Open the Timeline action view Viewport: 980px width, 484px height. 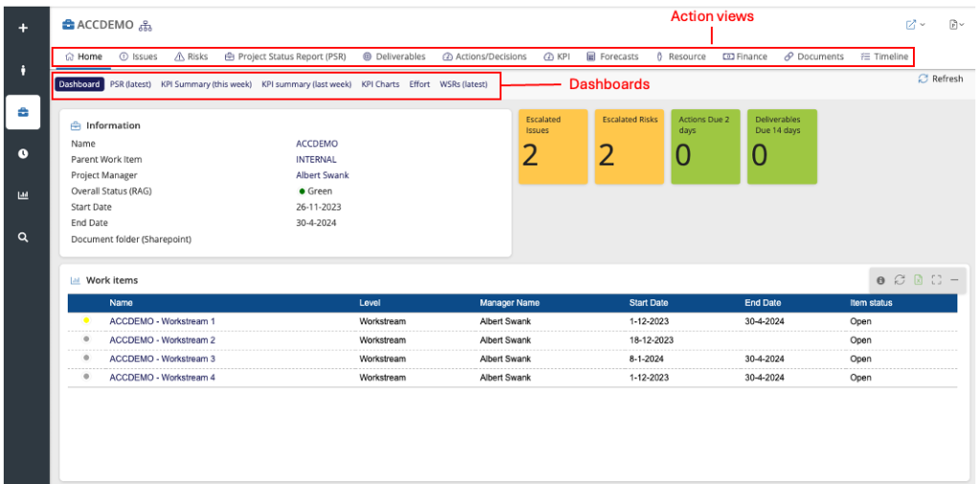tap(884, 56)
